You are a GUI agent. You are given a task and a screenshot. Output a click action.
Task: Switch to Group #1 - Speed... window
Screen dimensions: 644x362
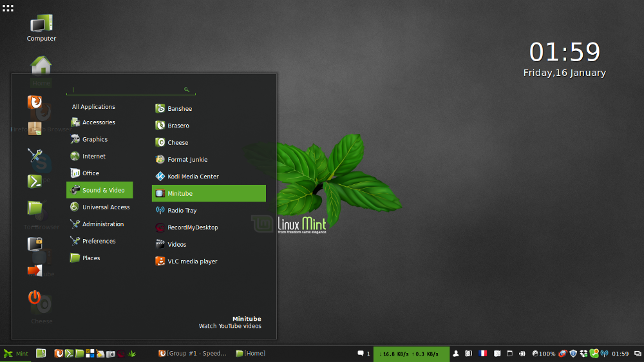[x=192, y=354]
